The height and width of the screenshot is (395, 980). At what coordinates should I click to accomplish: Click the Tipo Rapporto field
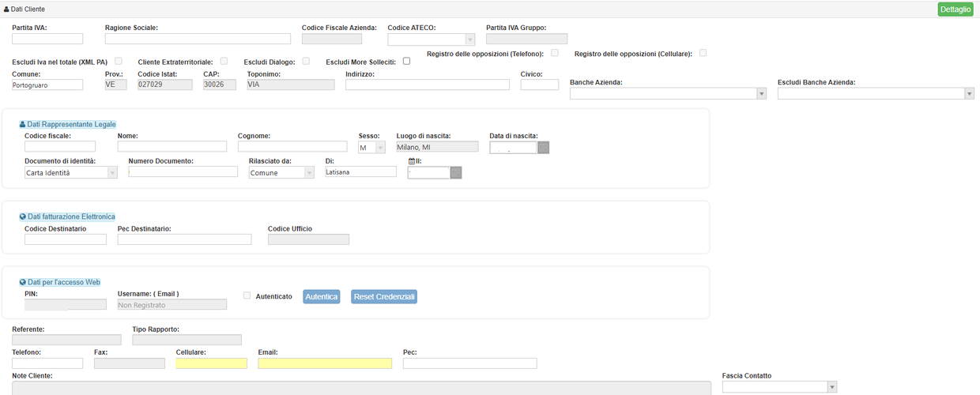tap(187, 340)
